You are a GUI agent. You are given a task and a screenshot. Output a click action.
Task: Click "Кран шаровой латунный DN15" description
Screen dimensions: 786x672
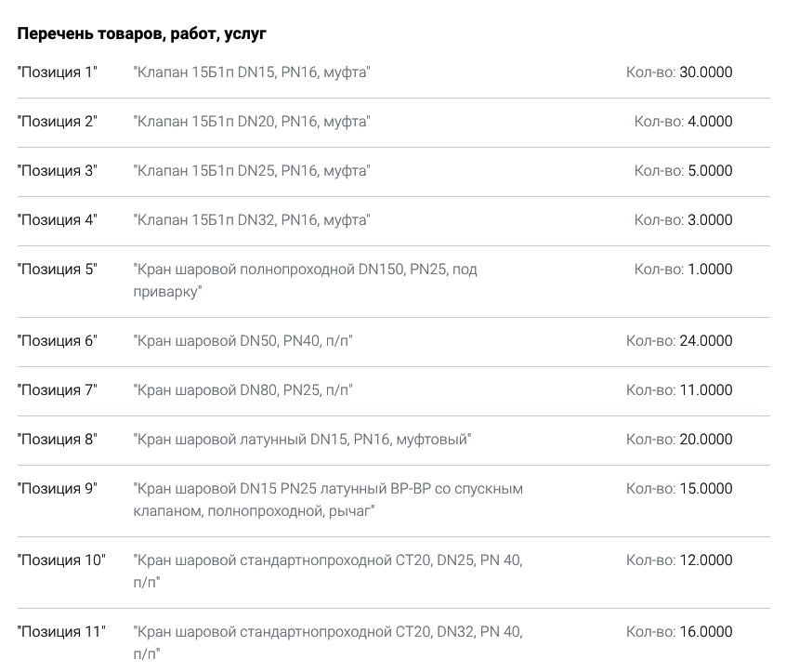(302, 440)
